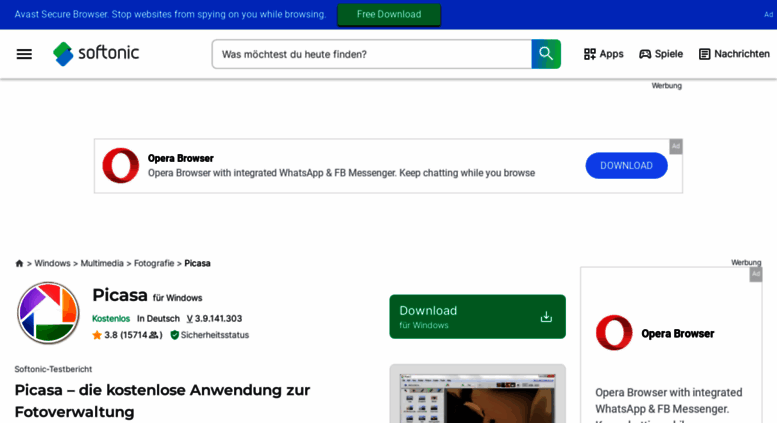Click the Opera Browser title in the banner ad
This screenshot has width=777, height=423.
(x=180, y=159)
